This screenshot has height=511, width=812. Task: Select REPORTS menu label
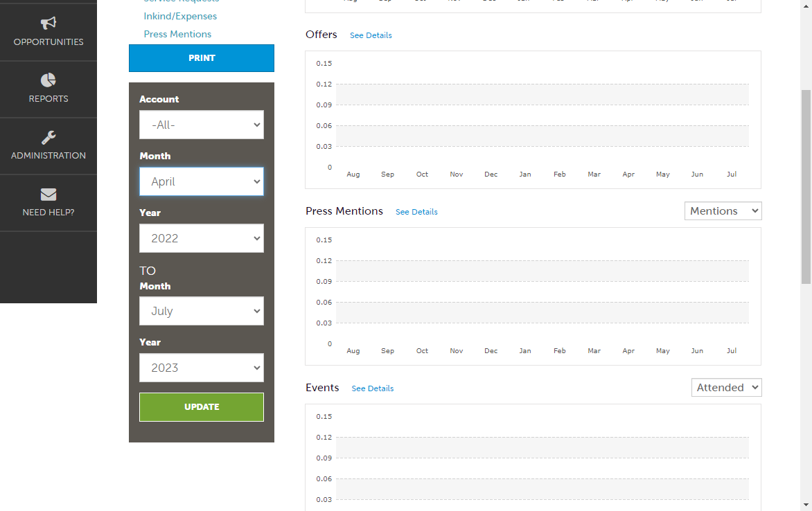coord(48,99)
